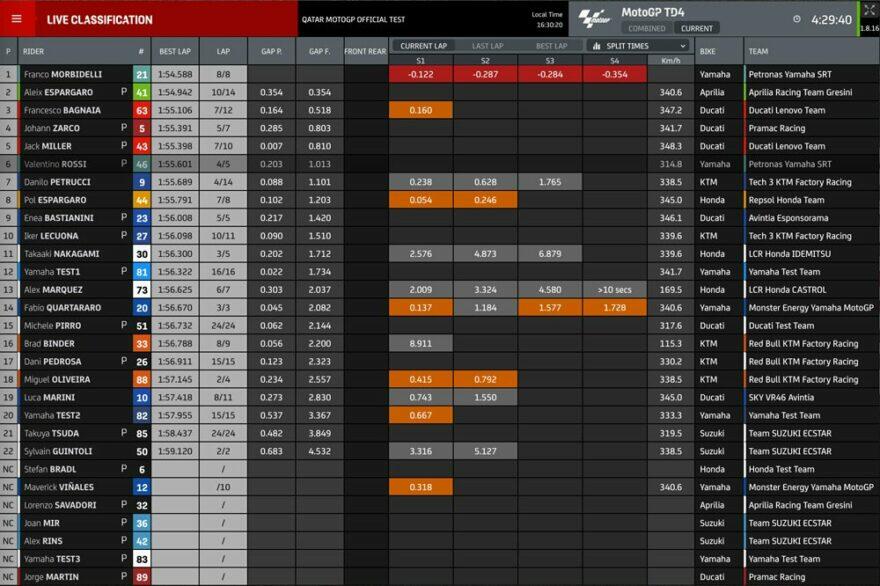Click the GAP F. column header
880x586 pixels.
pos(319,51)
